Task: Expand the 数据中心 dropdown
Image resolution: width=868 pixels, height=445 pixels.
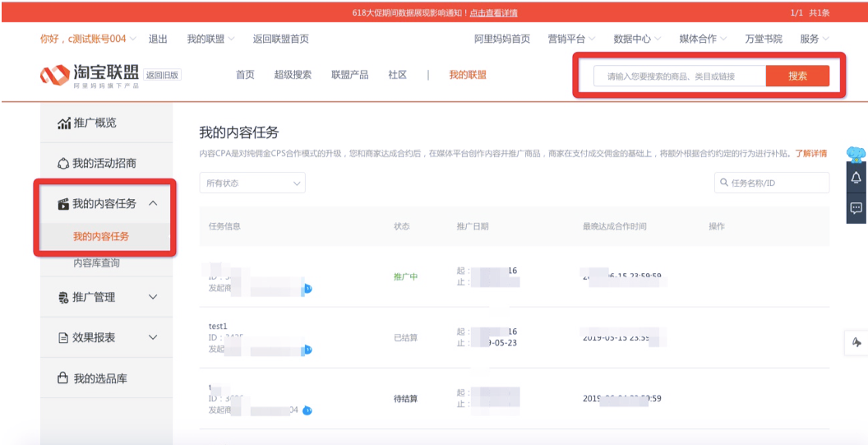Action: click(x=637, y=39)
